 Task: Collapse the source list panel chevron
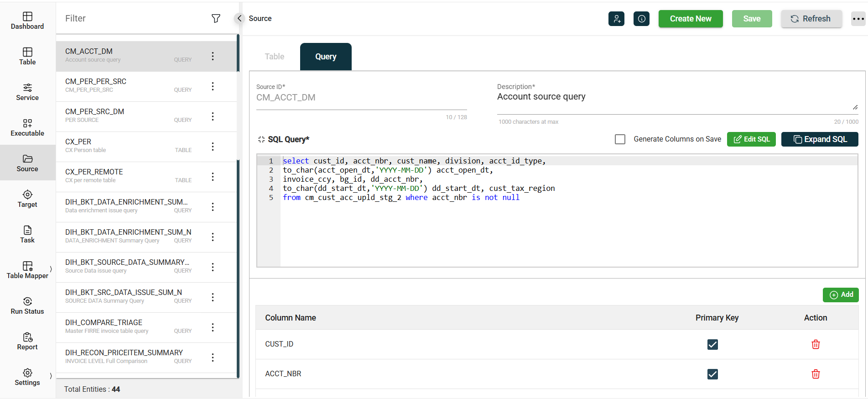tap(239, 18)
